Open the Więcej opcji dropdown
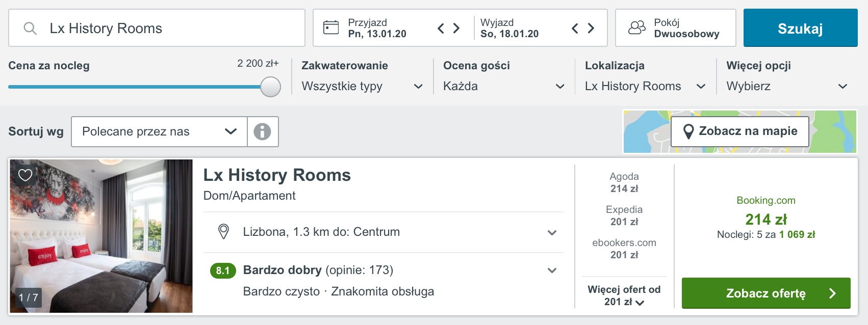This screenshot has height=325, width=868. click(x=787, y=86)
